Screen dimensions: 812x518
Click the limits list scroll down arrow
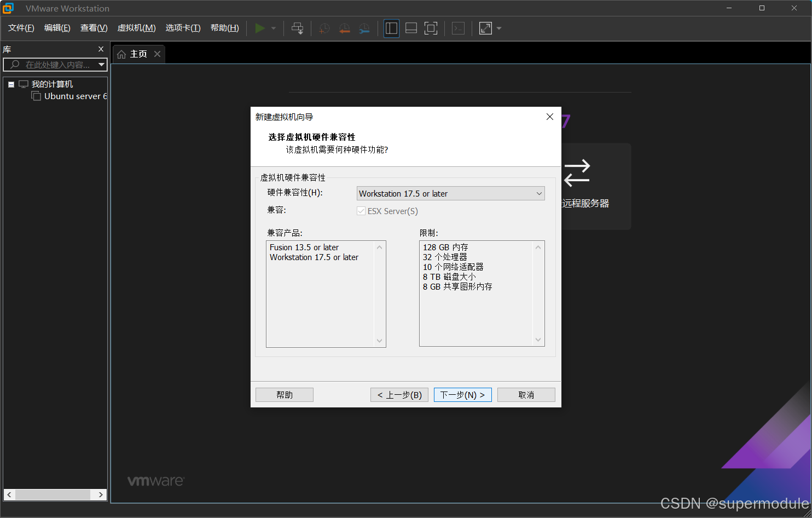538,339
